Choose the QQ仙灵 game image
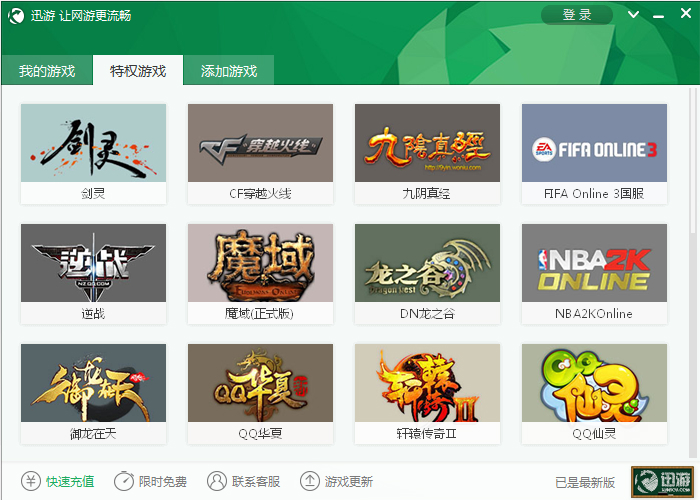 click(594, 383)
